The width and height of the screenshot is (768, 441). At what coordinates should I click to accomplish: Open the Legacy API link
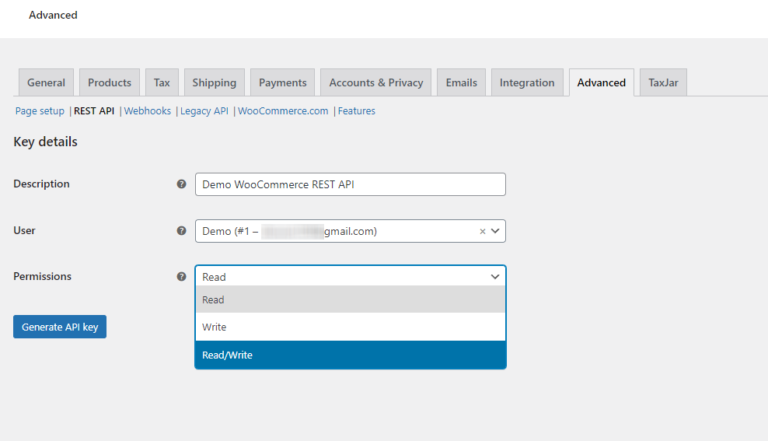pos(205,111)
